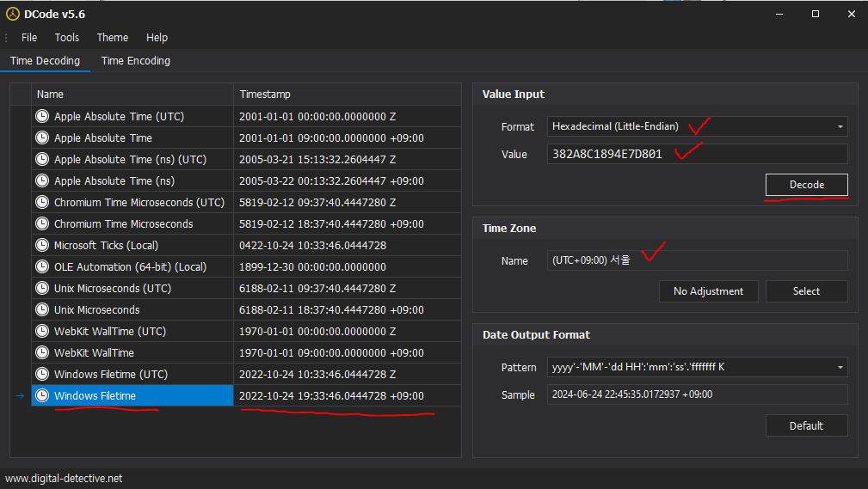The image size is (868, 489).
Task: Click the Value field containing 382A8C1894E7D801
Action: point(697,154)
